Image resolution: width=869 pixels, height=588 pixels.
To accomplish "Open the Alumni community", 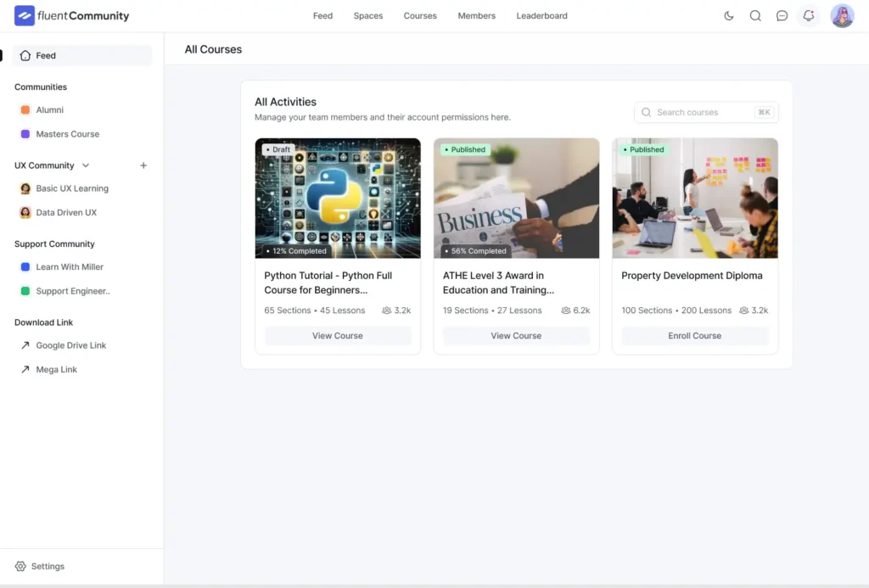I will click(x=50, y=109).
